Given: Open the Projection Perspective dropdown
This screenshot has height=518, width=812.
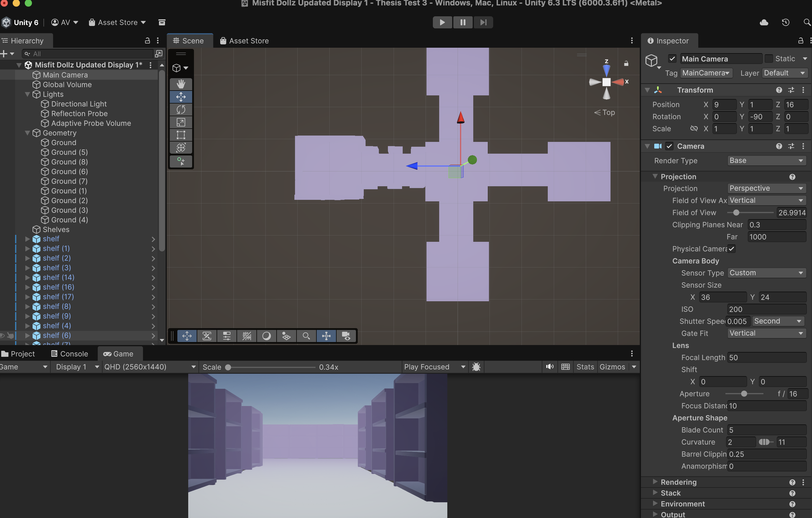Looking at the screenshot, I should pos(766,188).
